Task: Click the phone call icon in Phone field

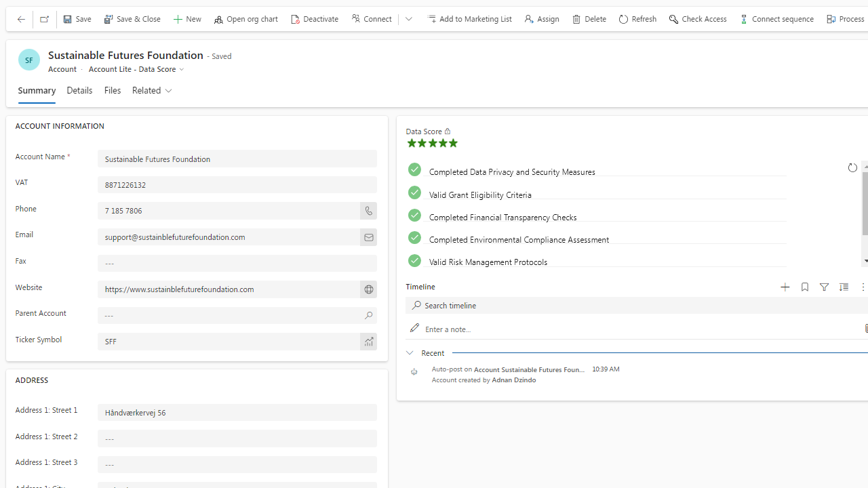Action: click(x=368, y=211)
